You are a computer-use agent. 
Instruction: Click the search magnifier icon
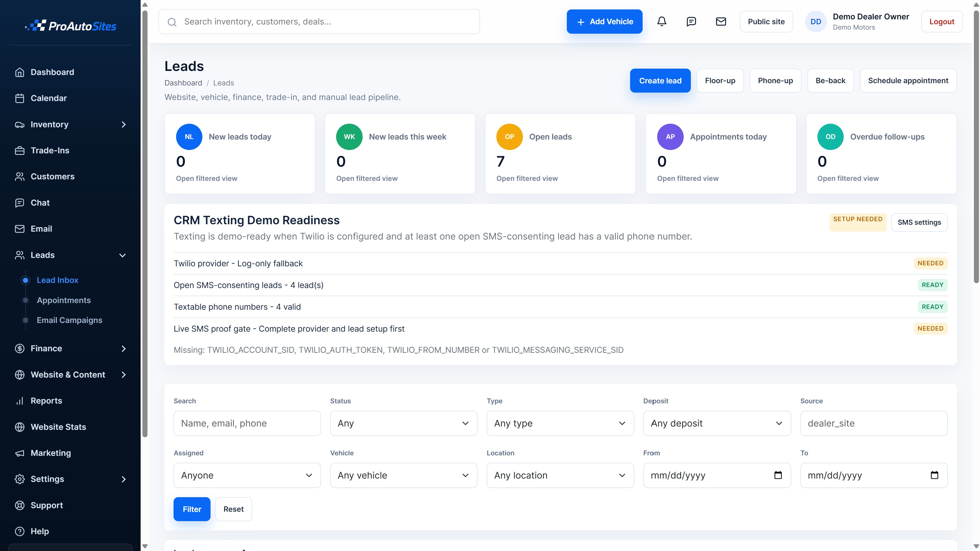click(x=172, y=22)
